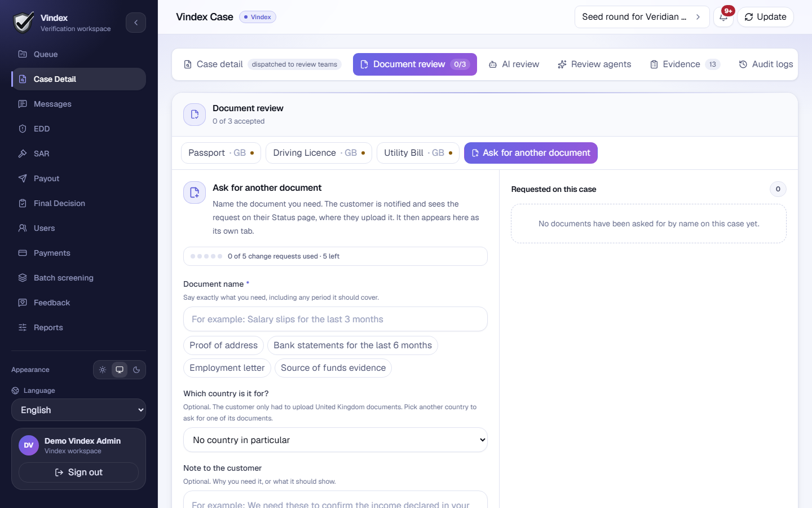
Task: Open the Feedback icon in the sidebar
Action: pos(23,303)
